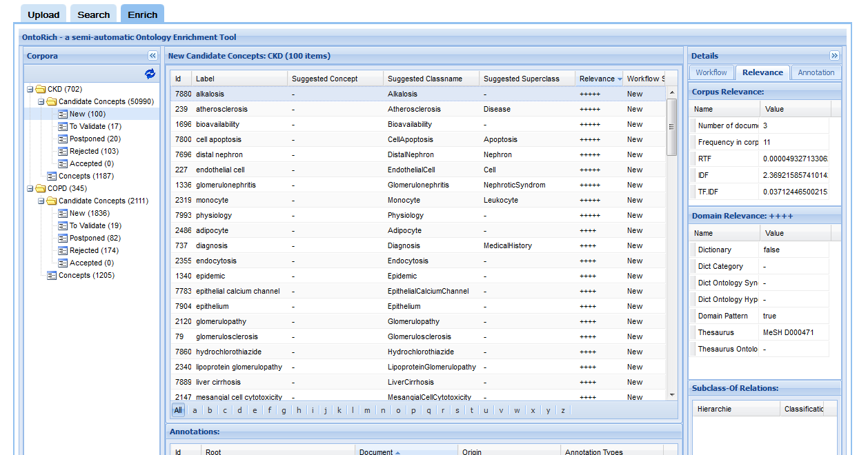Viewport: 868px width, 455px height.
Task: Click the 'All' alphabet filter button
Action: (178, 410)
